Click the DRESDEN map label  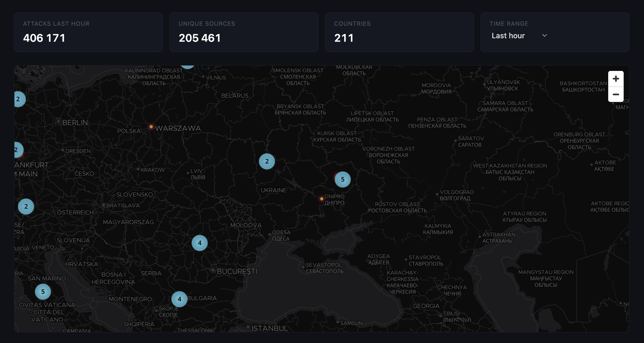(78, 151)
